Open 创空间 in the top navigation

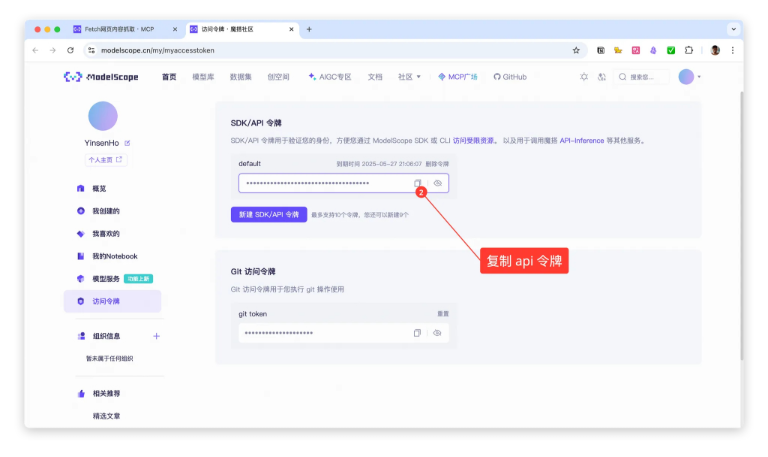click(x=278, y=77)
